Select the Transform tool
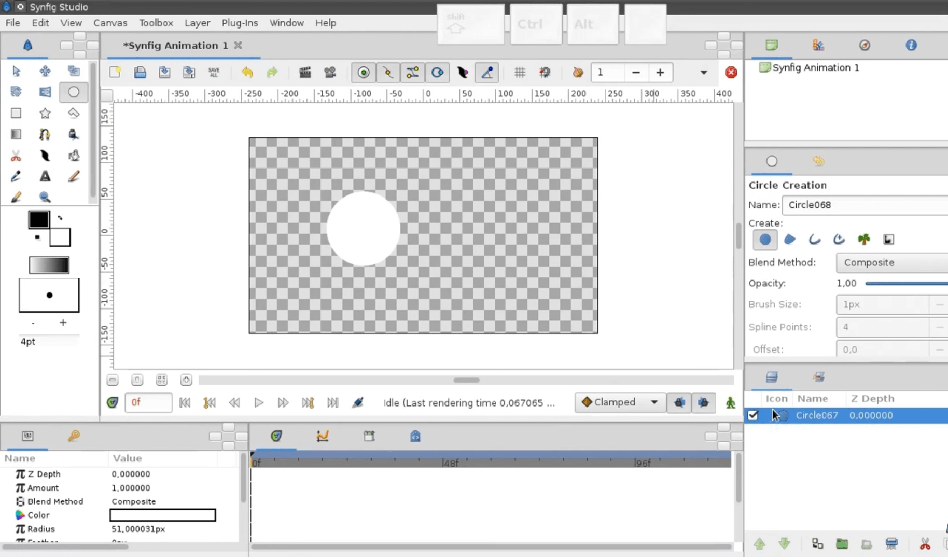The image size is (948, 560). pos(16,71)
